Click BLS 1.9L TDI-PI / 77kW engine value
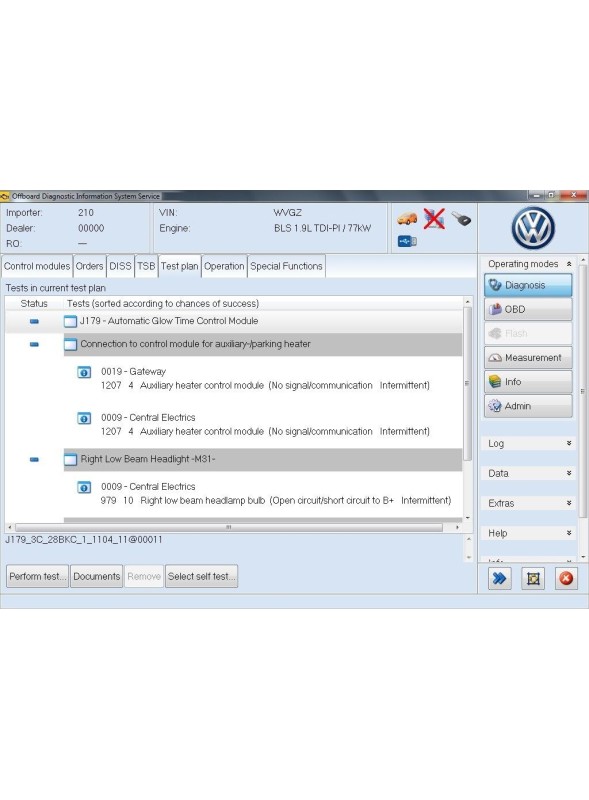The height and width of the screenshot is (800, 589). pos(323,228)
